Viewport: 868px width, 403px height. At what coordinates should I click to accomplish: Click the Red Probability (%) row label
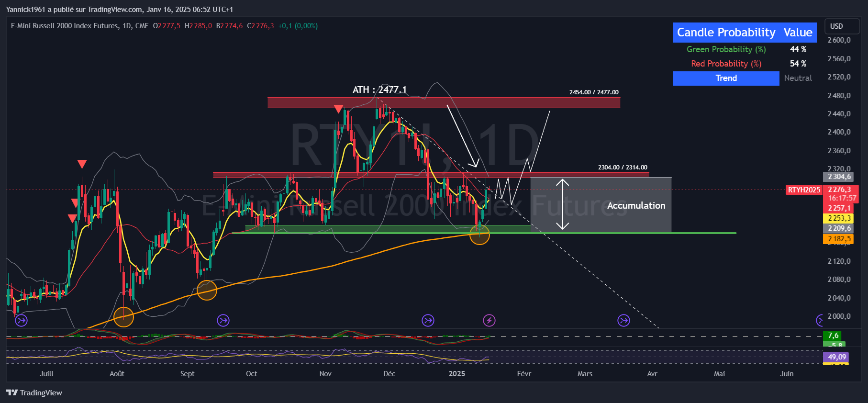726,64
